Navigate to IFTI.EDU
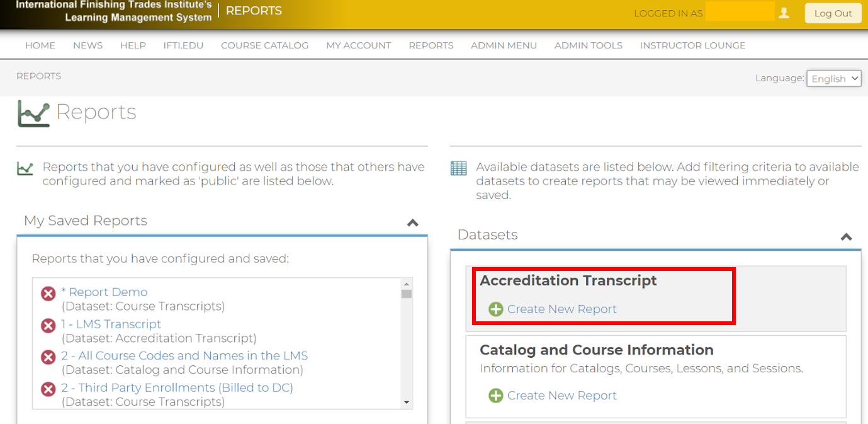The width and height of the screenshot is (868, 424). point(183,45)
